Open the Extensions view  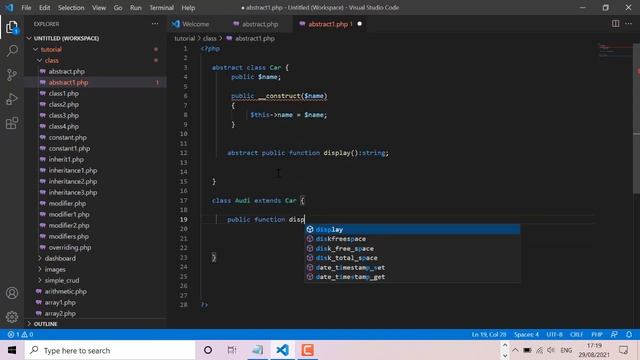tap(12, 123)
